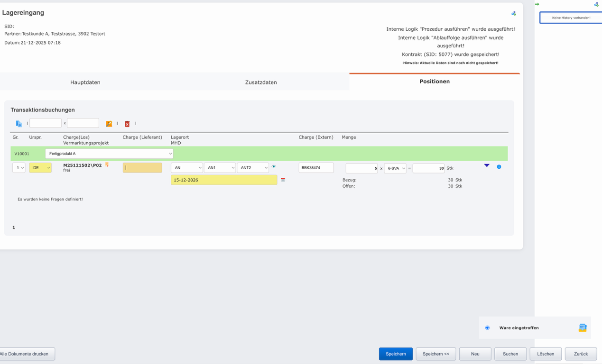Expand position details with the blue triangle

487,166
